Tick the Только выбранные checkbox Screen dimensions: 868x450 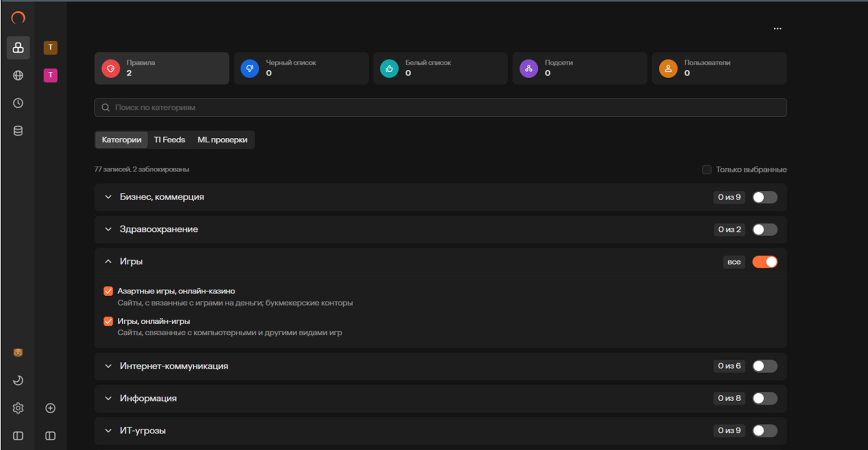706,170
